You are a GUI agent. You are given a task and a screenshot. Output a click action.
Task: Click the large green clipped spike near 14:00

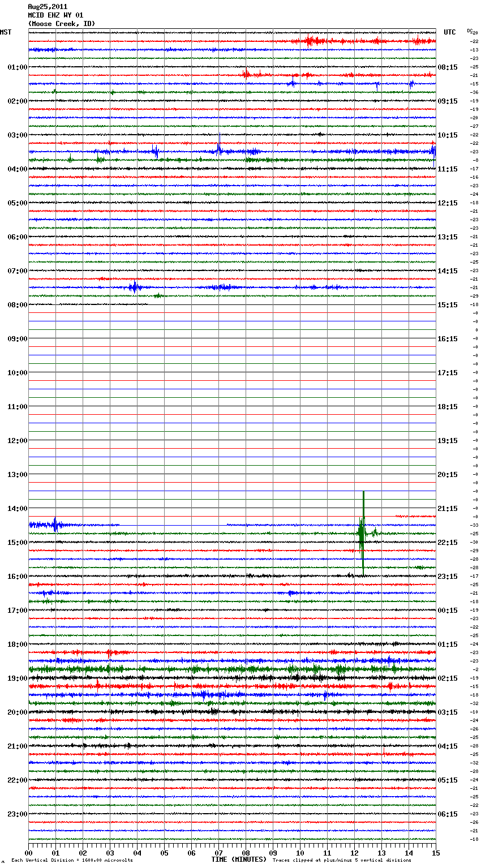point(362,533)
